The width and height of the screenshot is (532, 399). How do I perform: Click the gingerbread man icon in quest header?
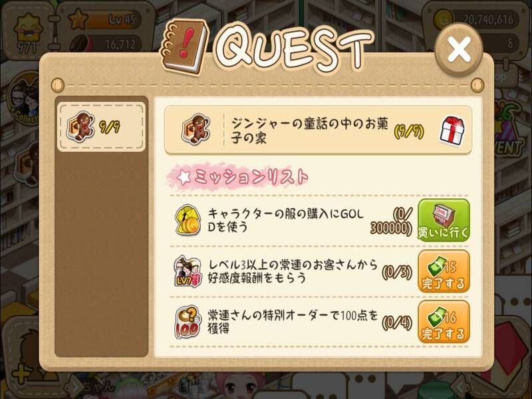point(196,129)
